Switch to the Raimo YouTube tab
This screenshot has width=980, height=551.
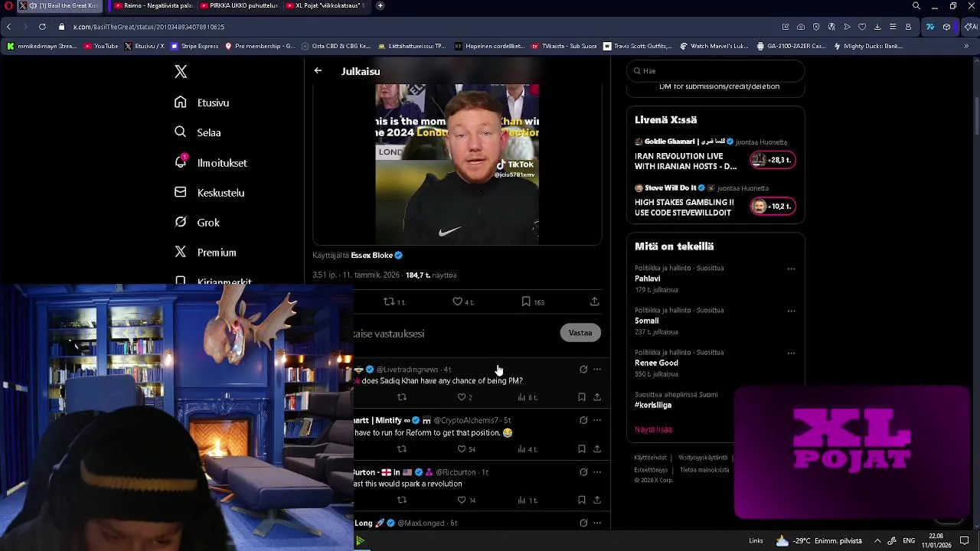[153, 5]
